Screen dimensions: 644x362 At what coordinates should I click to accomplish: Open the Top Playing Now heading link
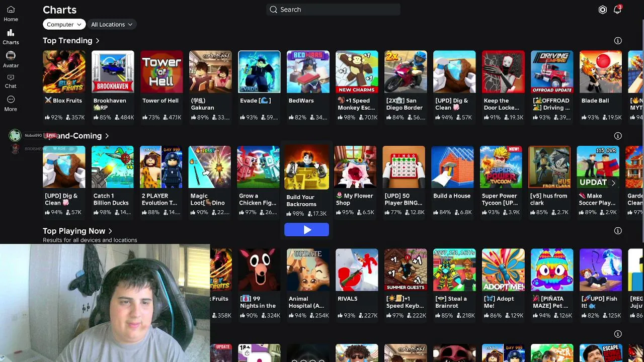point(74,231)
